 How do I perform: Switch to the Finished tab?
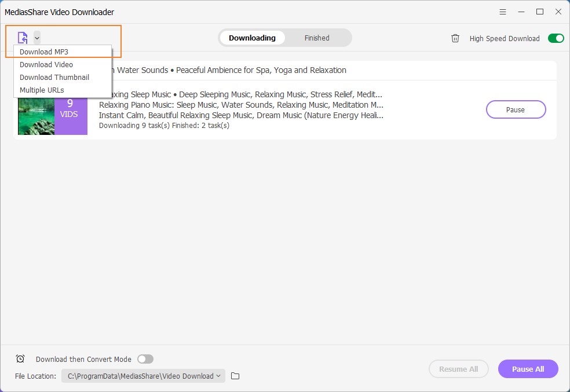[x=317, y=38]
